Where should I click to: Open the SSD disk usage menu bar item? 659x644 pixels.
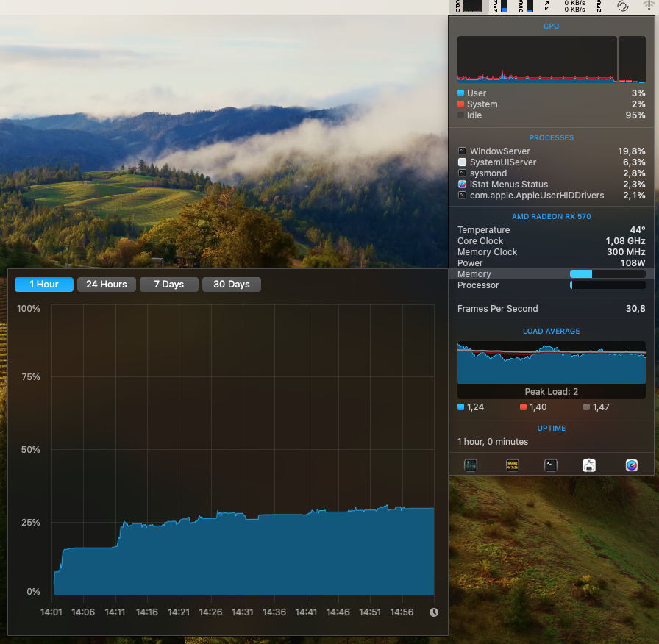point(526,7)
